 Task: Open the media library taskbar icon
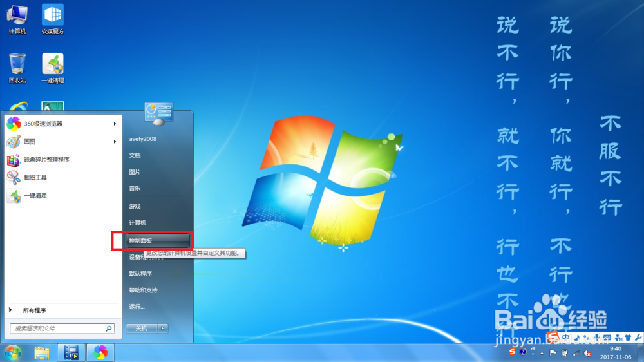(71, 353)
